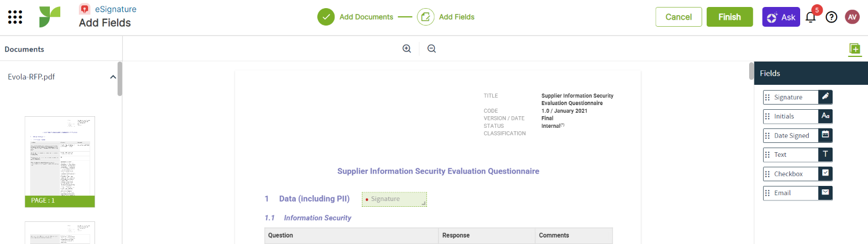Click the document title heading text

coord(438,171)
